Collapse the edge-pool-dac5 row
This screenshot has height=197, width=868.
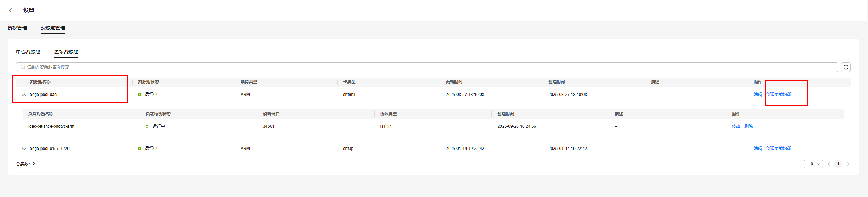click(x=24, y=95)
